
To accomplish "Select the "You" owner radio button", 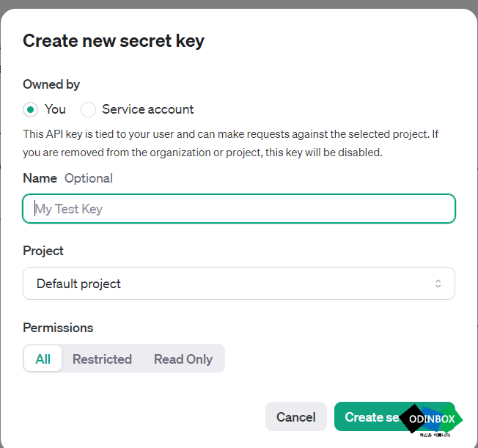I will pos(31,109).
